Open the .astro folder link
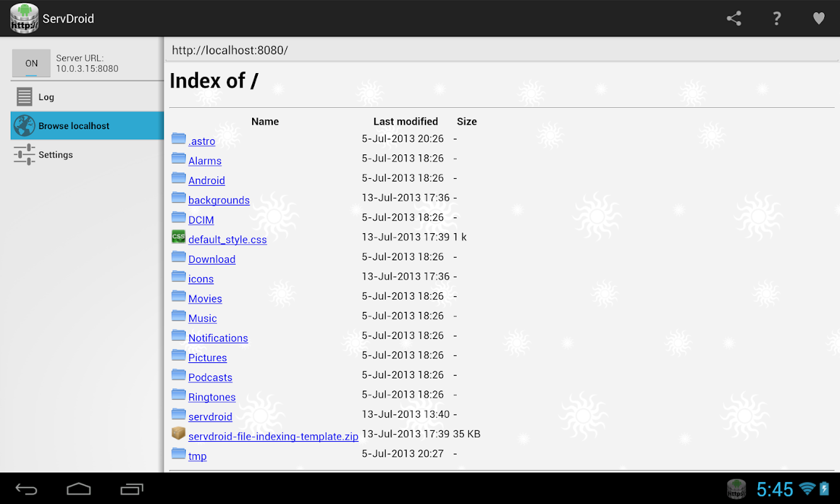The image size is (840, 504). pos(202,141)
